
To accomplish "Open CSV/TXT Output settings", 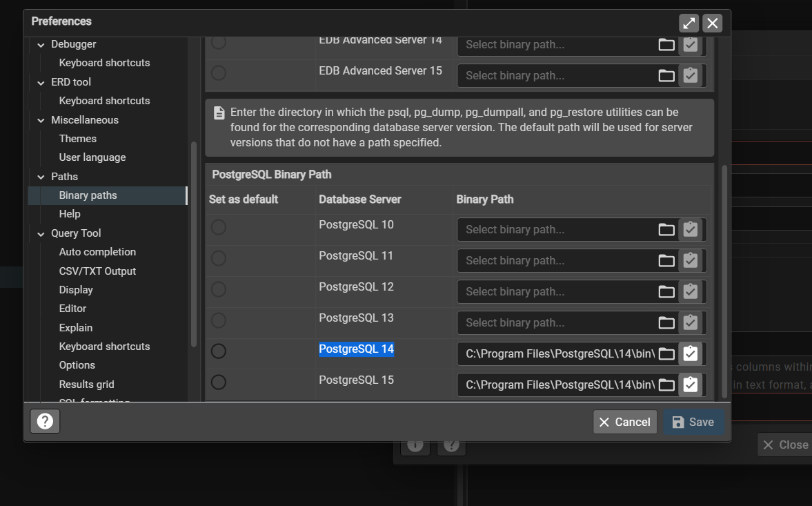I will coord(97,271).
